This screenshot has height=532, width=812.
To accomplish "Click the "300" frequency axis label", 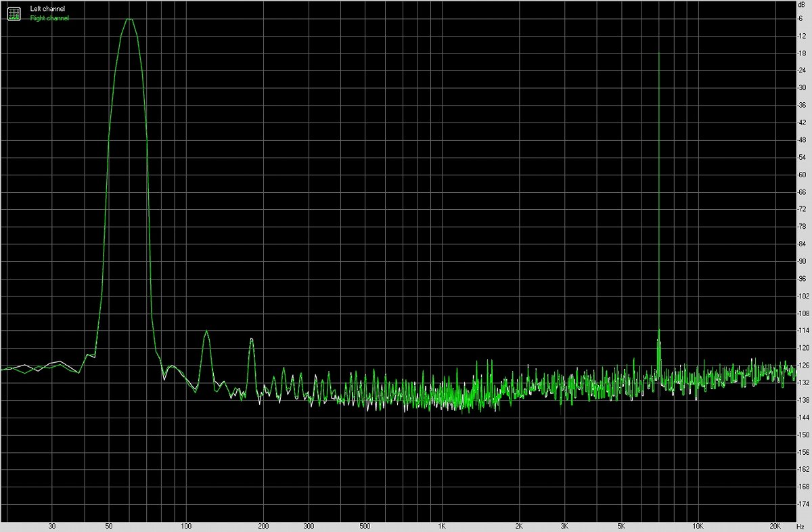I will 309,526.
